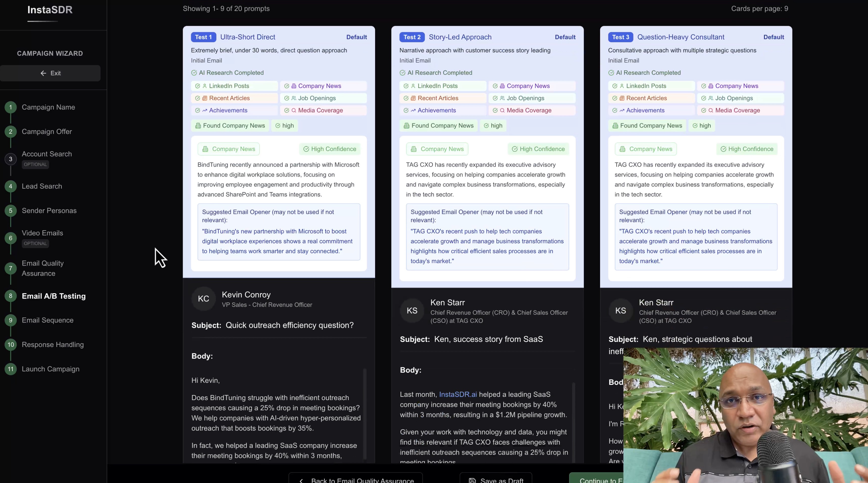Click the Exit button in sidebar

51,73
